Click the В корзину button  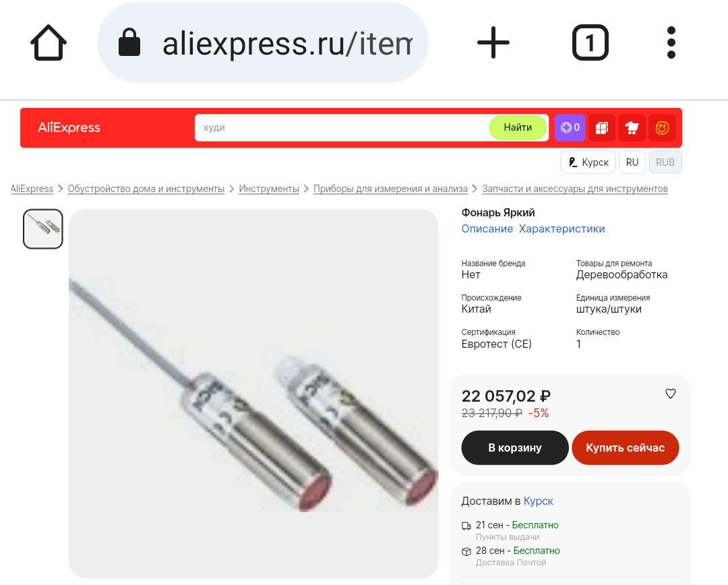(515, 448)
